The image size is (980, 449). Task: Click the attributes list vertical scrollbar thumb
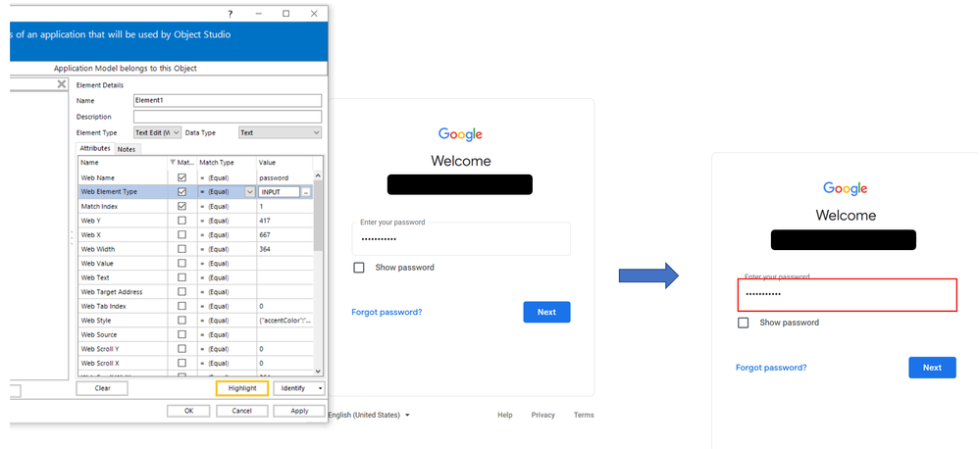coord(318,216)
